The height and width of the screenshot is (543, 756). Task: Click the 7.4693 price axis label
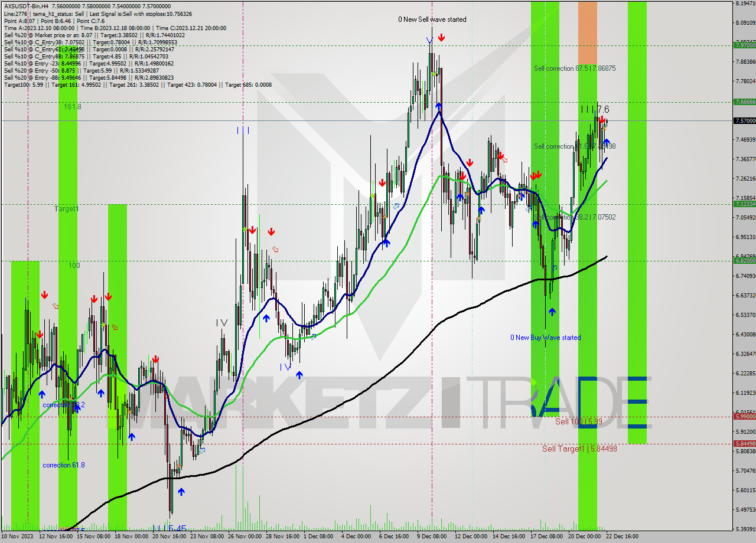tap(745, 139)
